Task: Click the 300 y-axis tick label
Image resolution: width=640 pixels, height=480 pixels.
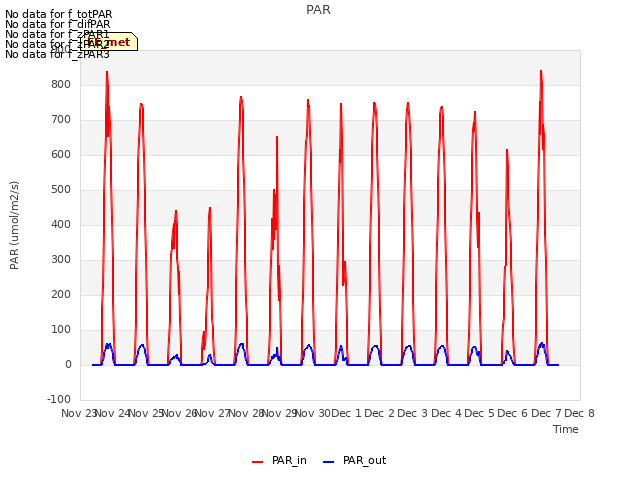Action: [x=61, y=260]
